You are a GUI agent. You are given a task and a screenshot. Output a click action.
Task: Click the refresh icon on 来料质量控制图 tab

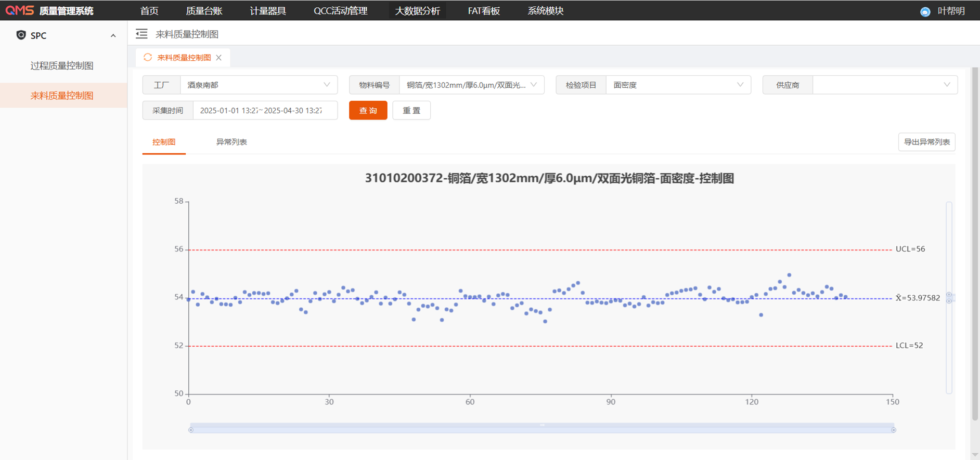coord(148,58)
